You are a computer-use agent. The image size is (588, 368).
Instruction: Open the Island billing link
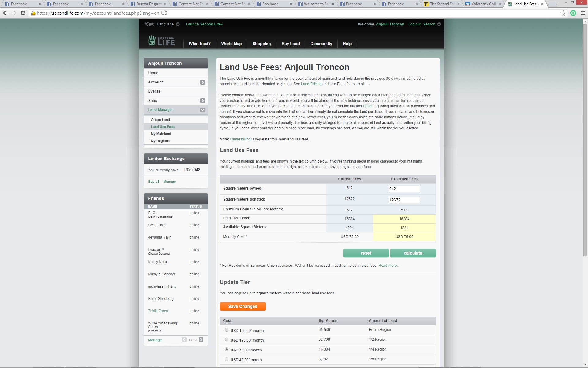point(240,139)
